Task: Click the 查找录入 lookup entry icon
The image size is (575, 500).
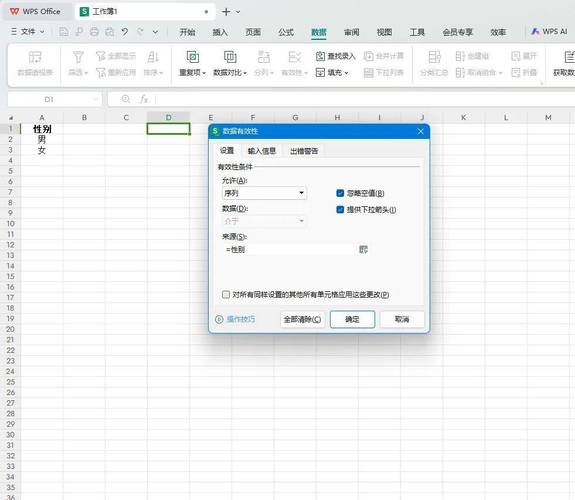Action: [321, 56]
